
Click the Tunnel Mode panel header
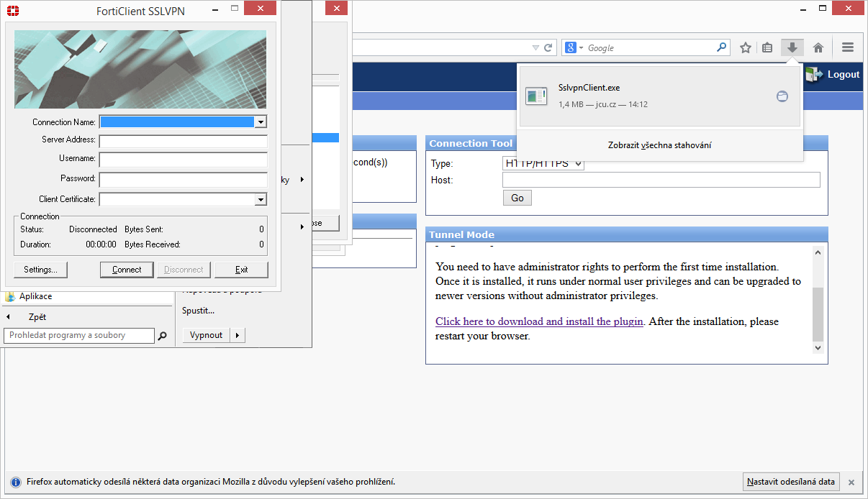point(627,234)
